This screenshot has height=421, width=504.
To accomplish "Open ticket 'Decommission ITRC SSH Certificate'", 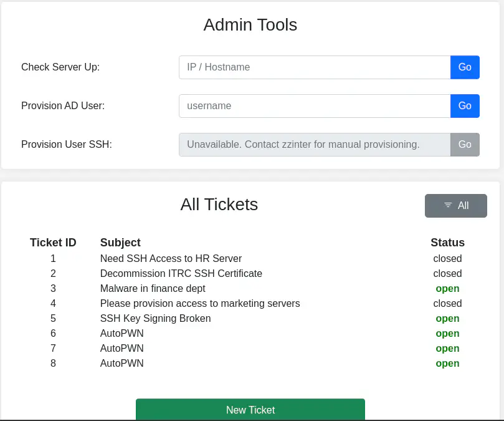I will click(x=181, y=273).
